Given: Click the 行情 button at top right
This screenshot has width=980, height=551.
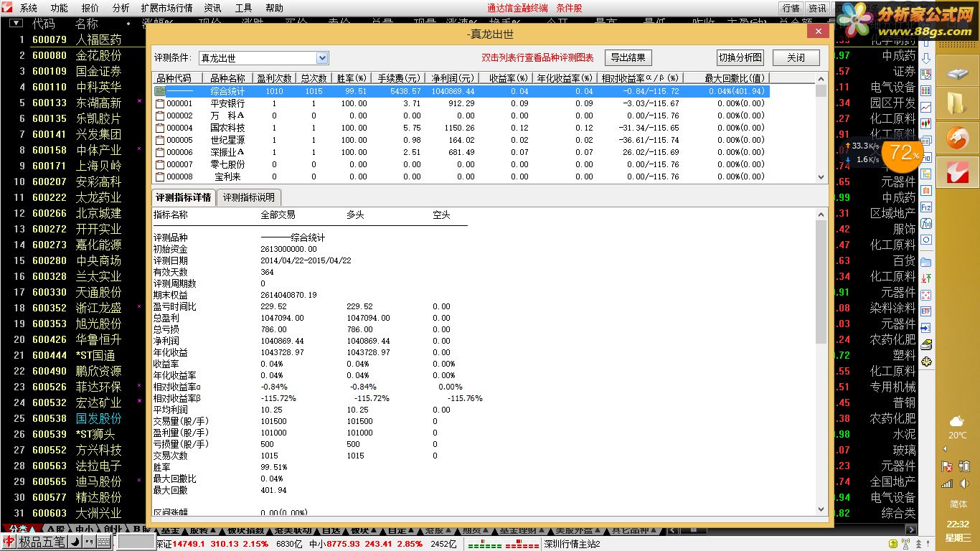Looking at the screenshot, I should [791, 8].
